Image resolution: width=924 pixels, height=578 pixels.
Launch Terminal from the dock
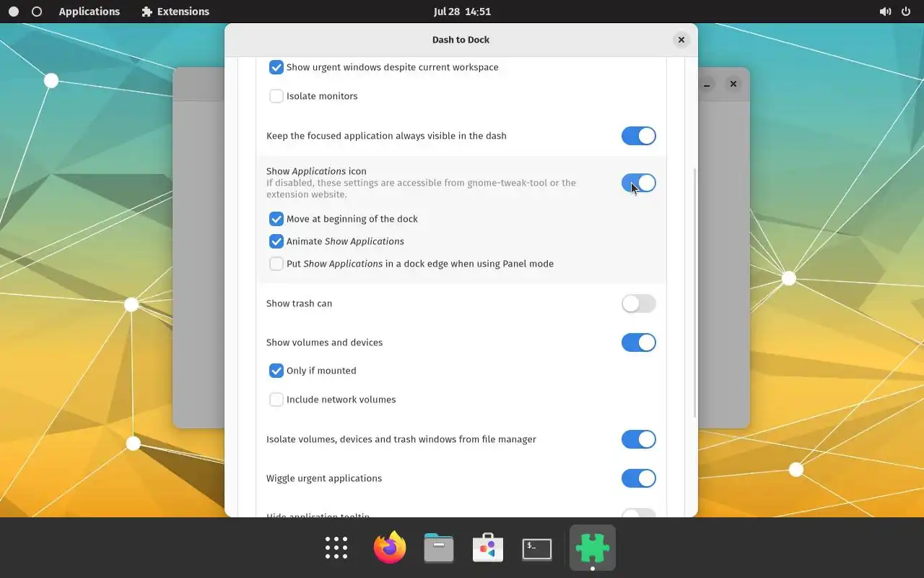click(537, 548)
